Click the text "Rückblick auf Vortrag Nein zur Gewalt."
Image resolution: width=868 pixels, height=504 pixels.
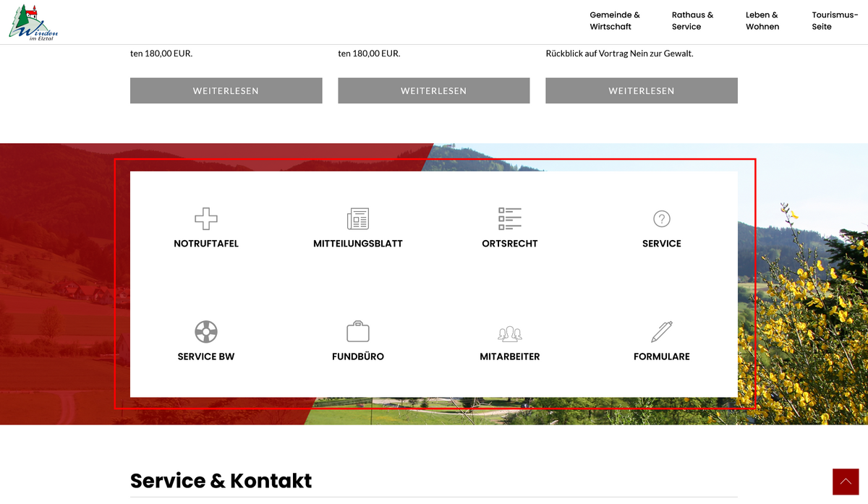[x=619, y=54]
